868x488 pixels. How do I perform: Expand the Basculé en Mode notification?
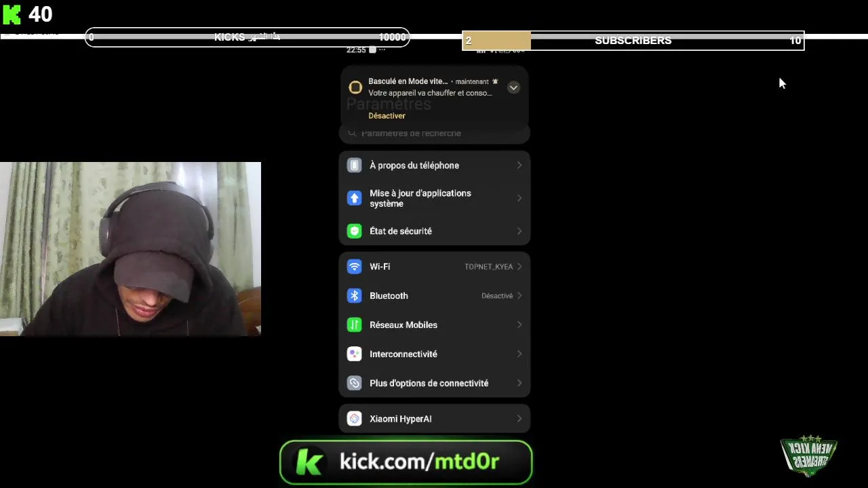(x=513, y=87)
